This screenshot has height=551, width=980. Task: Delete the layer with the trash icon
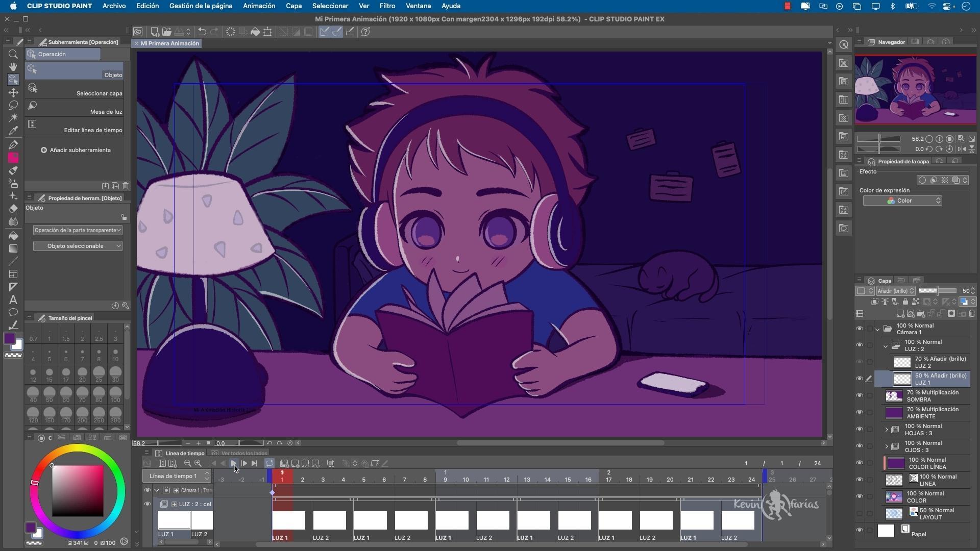point(972,314)
